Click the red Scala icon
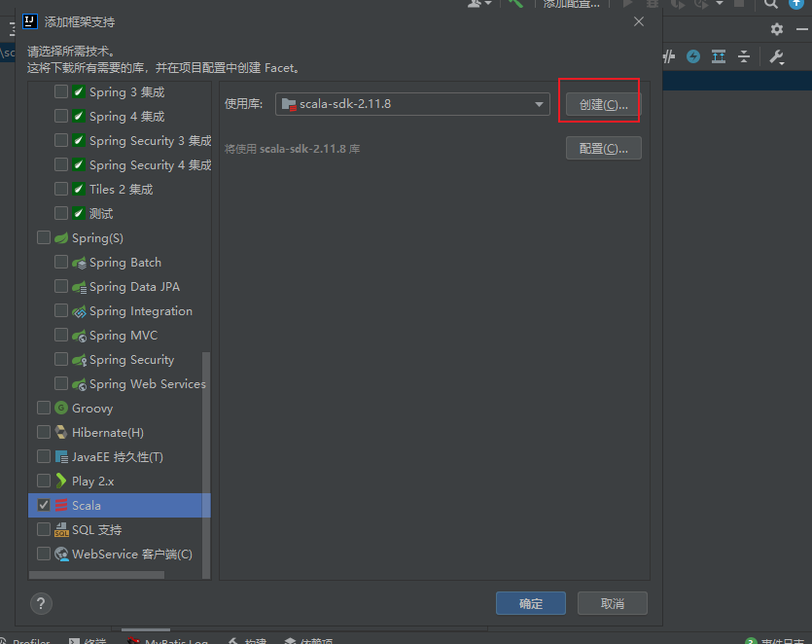Screen dimensions: 812x644 pos(61,505)
